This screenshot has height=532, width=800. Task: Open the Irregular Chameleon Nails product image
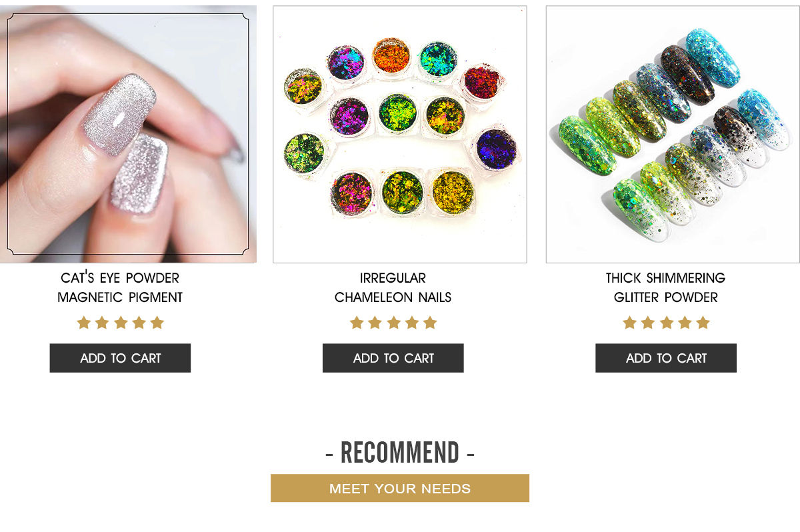pyautogui.click(x=399, y=134)
